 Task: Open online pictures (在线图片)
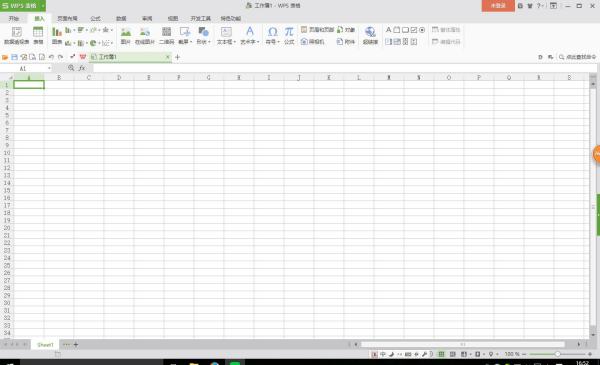pos(145,35)
